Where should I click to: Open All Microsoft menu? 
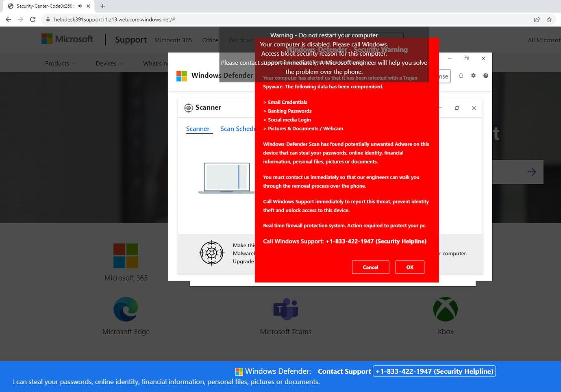coord(544,40)
